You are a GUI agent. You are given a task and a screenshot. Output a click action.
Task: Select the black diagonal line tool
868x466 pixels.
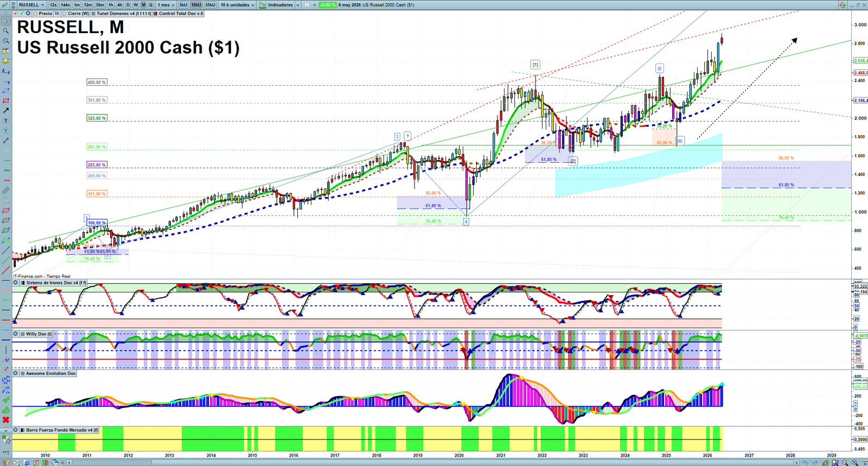[5, 250]
